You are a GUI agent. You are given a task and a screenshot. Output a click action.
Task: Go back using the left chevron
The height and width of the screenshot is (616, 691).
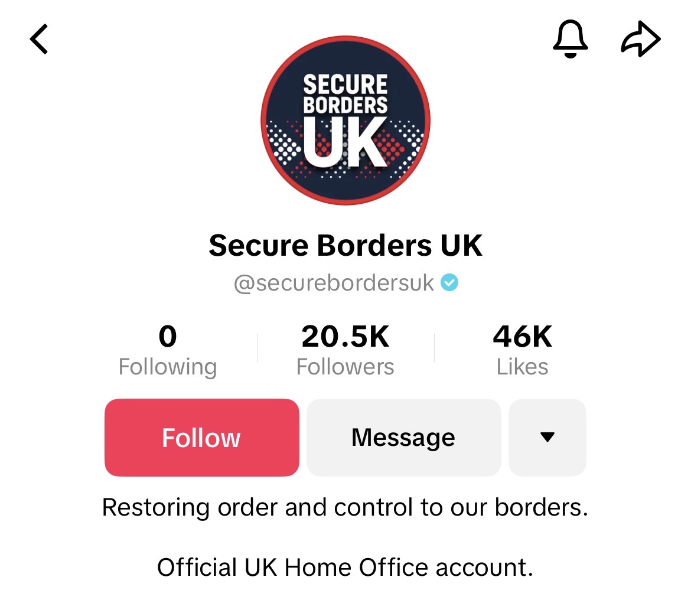coord(39,40)
